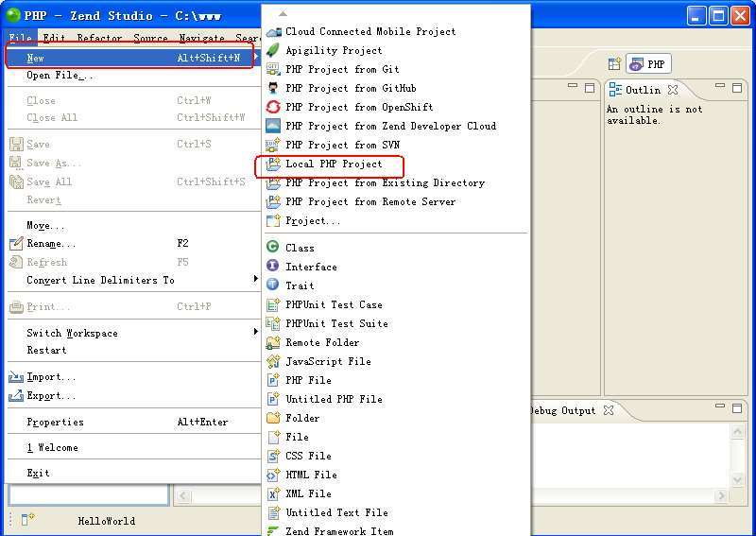This screenshot has height=536, width=756.
Task: Click the PHPUnit Test Case icon
Action: coord(273,304)
